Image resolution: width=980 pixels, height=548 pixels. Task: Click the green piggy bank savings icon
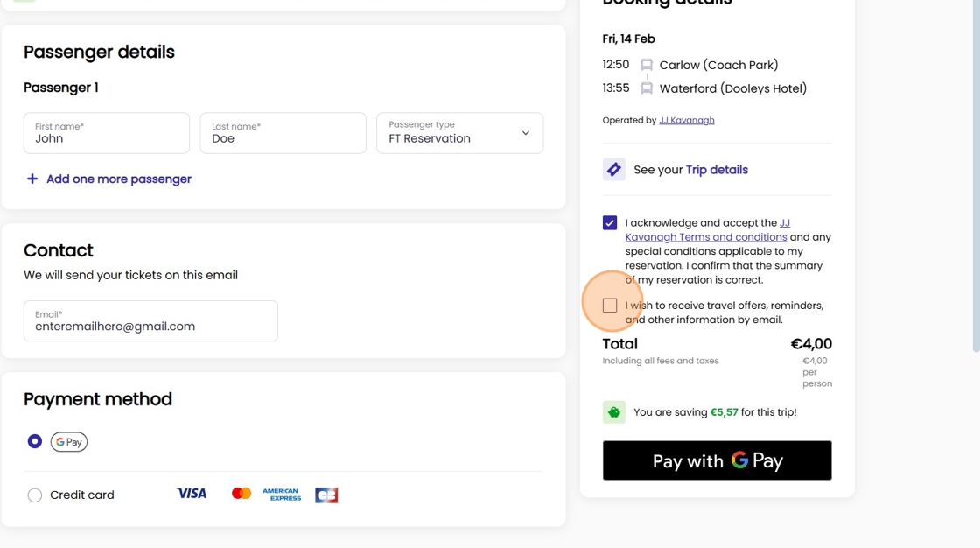(x=613, y=412)
